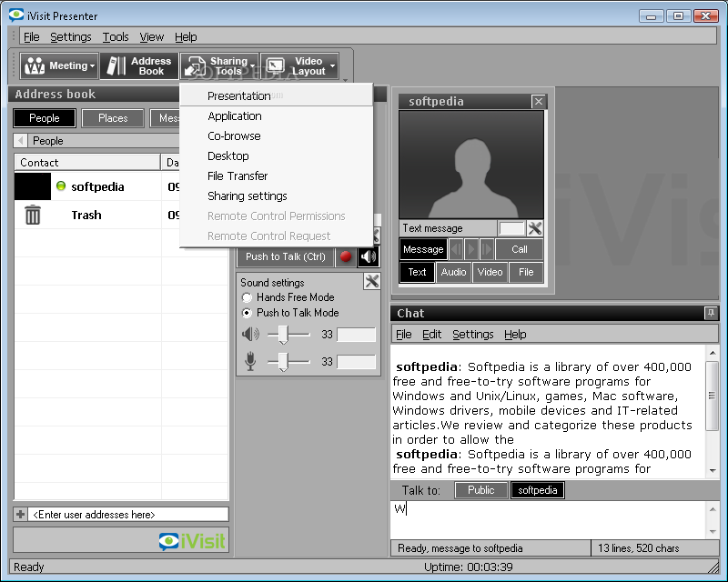Click the green online status icon for softpedia
Image resolution: width=728 pixels, height=582 pixels.
61,186
